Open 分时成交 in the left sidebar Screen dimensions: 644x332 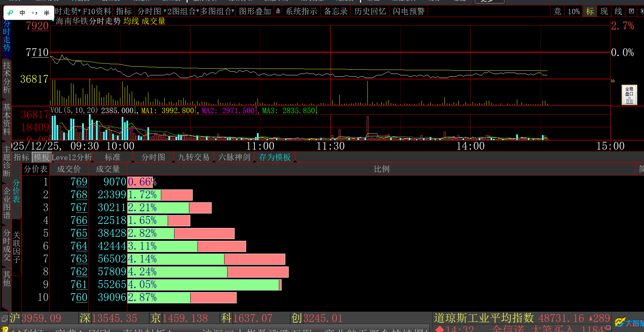pos(6,245)
